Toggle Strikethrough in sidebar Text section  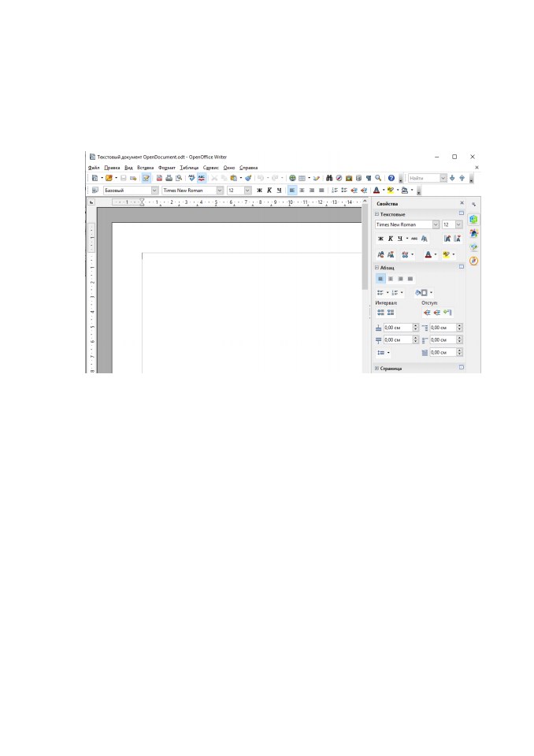[x=413, y=239]
